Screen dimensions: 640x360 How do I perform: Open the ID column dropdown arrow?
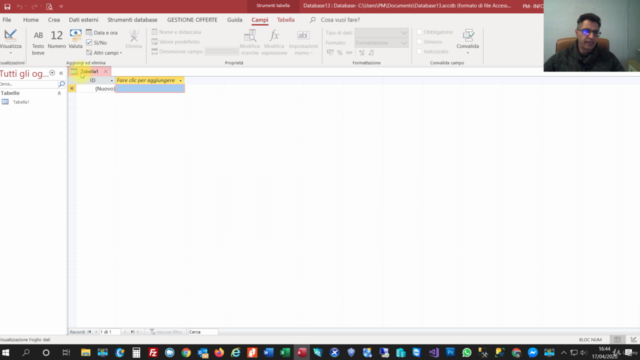[x=112, y=80]
